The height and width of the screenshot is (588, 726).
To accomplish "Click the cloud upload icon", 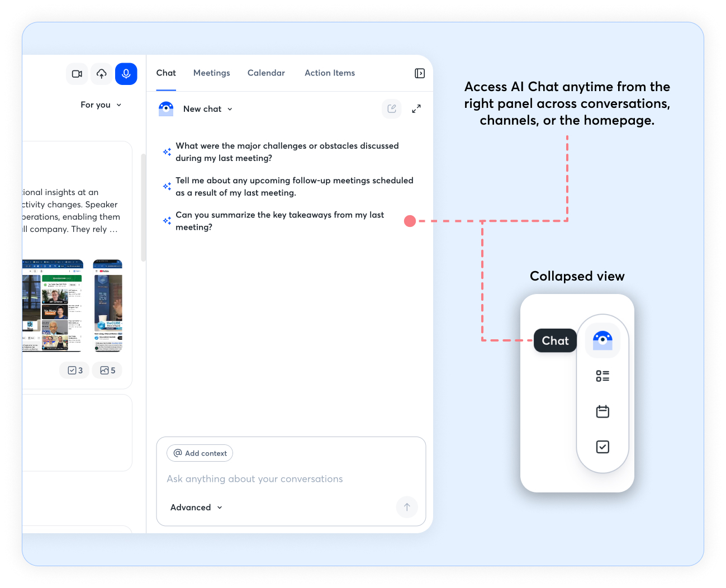I will pos(102,74).
